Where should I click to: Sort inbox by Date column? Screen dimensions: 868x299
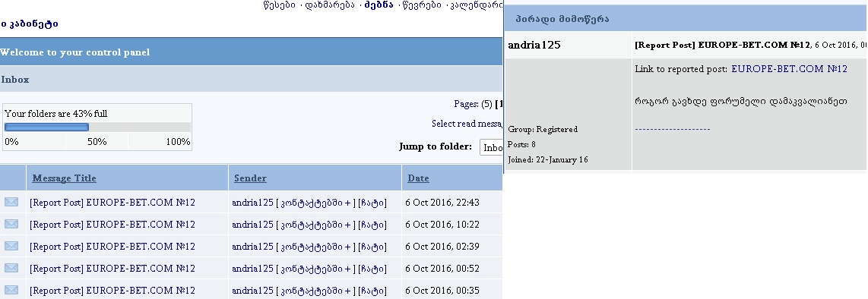(419, 178)
